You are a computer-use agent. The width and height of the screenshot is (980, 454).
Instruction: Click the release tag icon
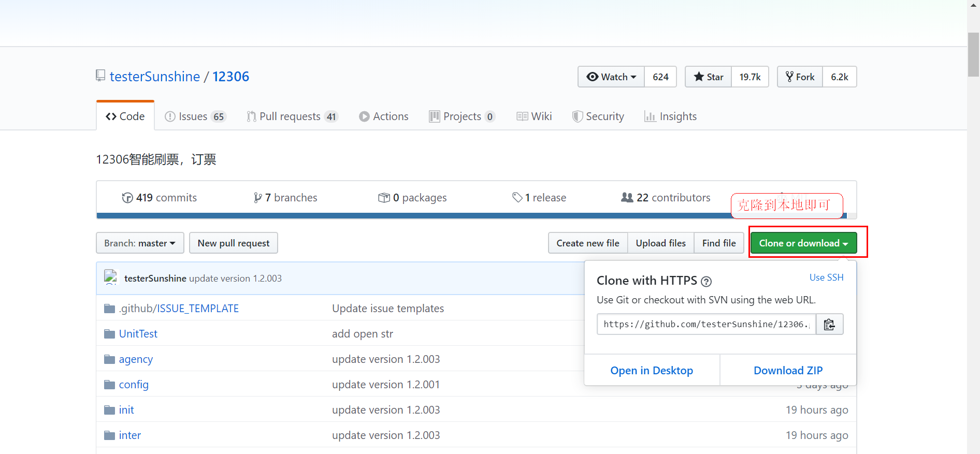pyautogui.click(x=517, y=197)
